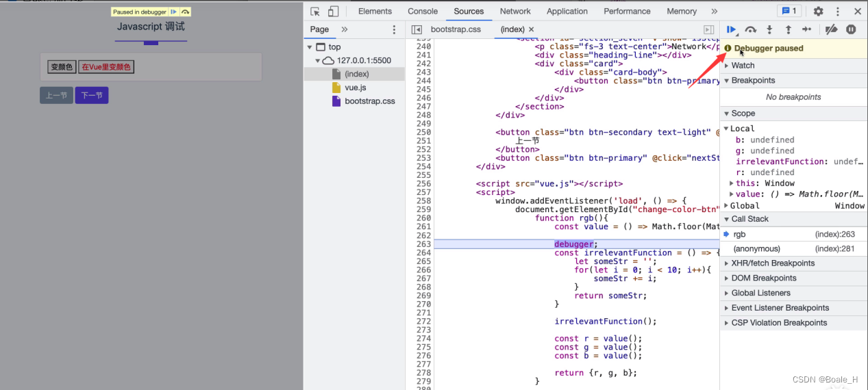Open the Network tab
Viewport: 868px width, 390px height.
(515, 11)
